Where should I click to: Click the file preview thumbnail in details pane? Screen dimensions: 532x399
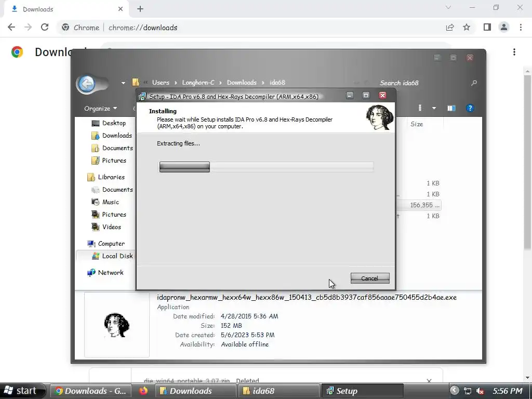[x=117, y=325]
